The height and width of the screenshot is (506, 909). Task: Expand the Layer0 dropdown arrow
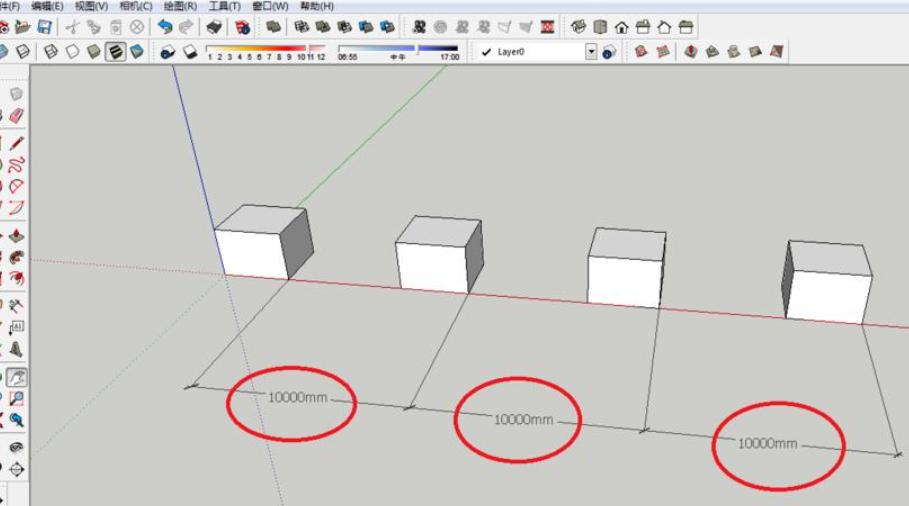(x=591, y=51)
